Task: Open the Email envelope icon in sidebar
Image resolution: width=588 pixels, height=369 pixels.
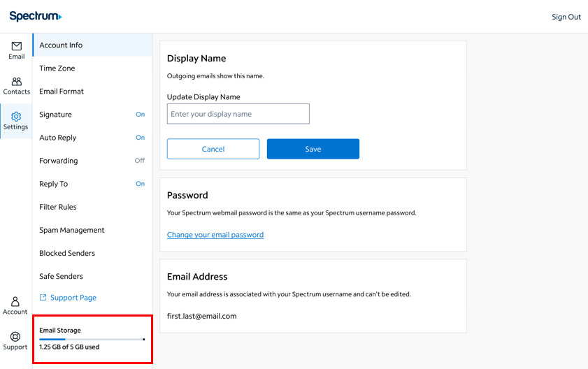Action: click(x=16, y=46)
